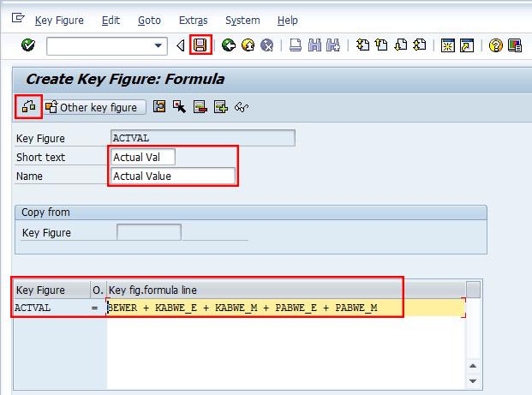Click the Short text input field
The height and width of the screenshot is (395, 532).
pos(143,157)
